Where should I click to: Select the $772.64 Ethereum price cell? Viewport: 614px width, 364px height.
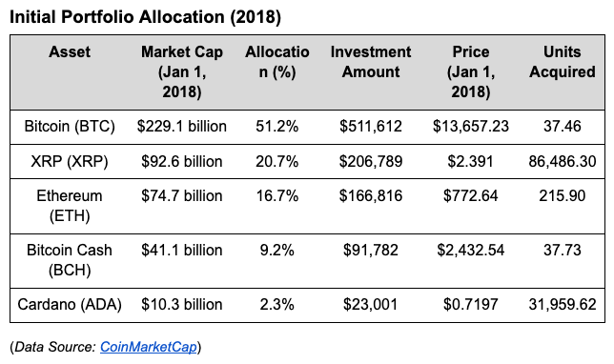point(471,195)
